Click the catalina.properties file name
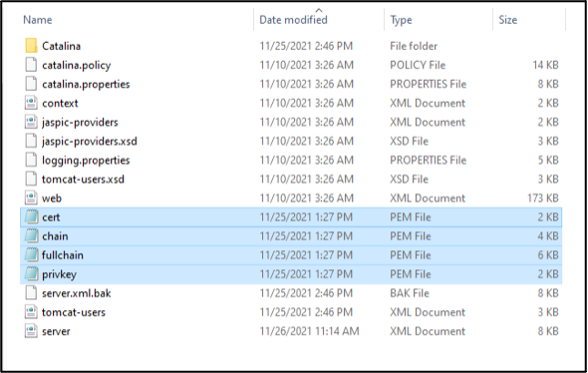Image resolution: width=588 pixels, height=373 pixels. click(x=86, y=85)
